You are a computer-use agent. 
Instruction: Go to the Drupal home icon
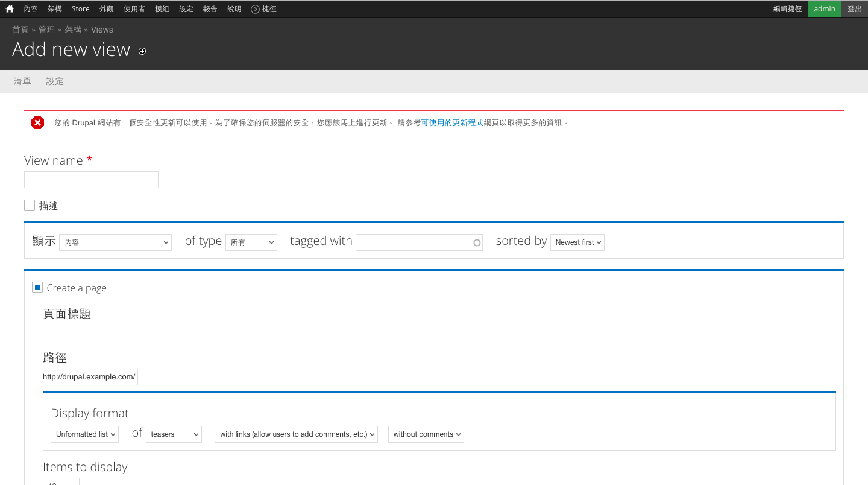[x=10, y=9]
